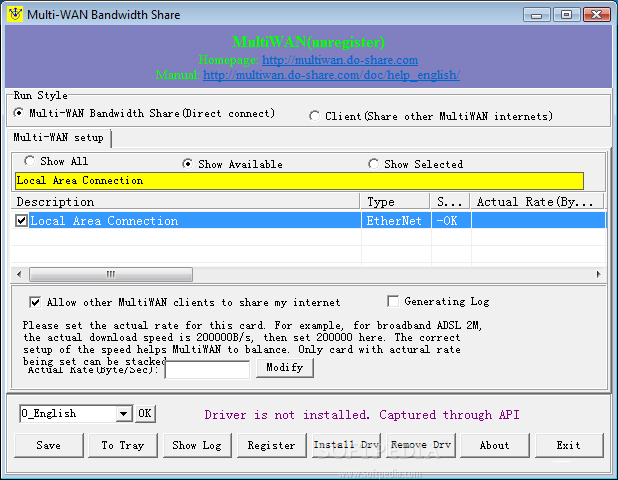This screenshot has width=618, height=480.
Task: Click the Exit button
Action: click(569, 445)
